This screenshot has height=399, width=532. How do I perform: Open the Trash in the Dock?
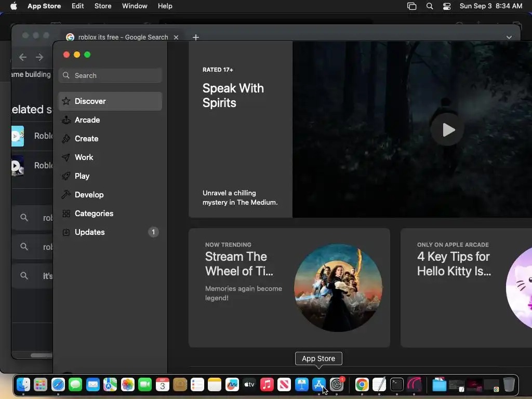point(509,385)
